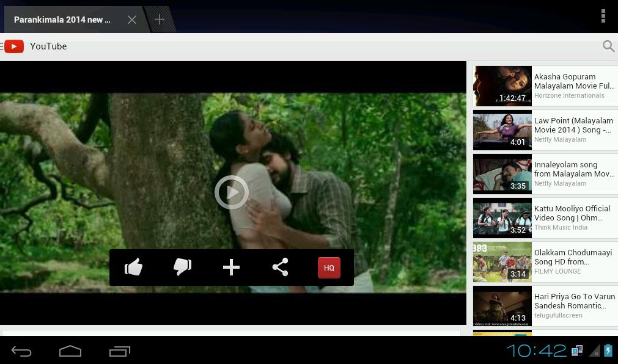The image size is (618, 364).
Task: Click the YouTube wordmark text
Action: (48, 46)
